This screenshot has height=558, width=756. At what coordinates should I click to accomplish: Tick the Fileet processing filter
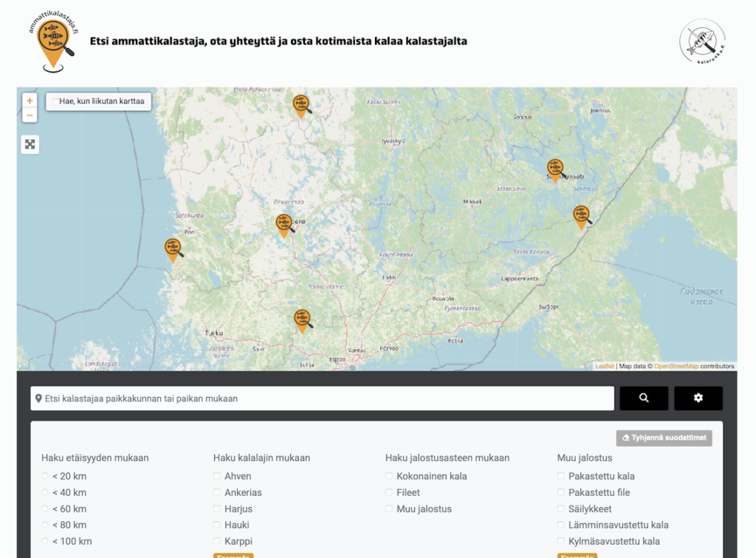[x=389, y=493]
